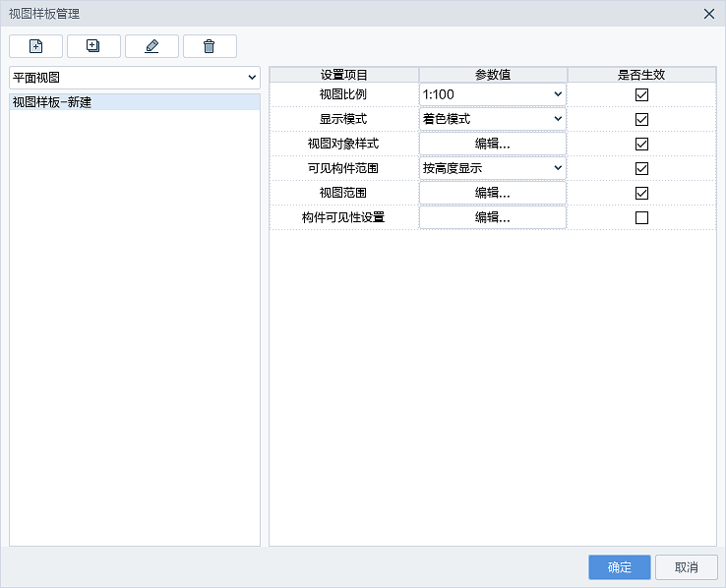Click 编辑... for 视图对象样式

click(493, 144)
